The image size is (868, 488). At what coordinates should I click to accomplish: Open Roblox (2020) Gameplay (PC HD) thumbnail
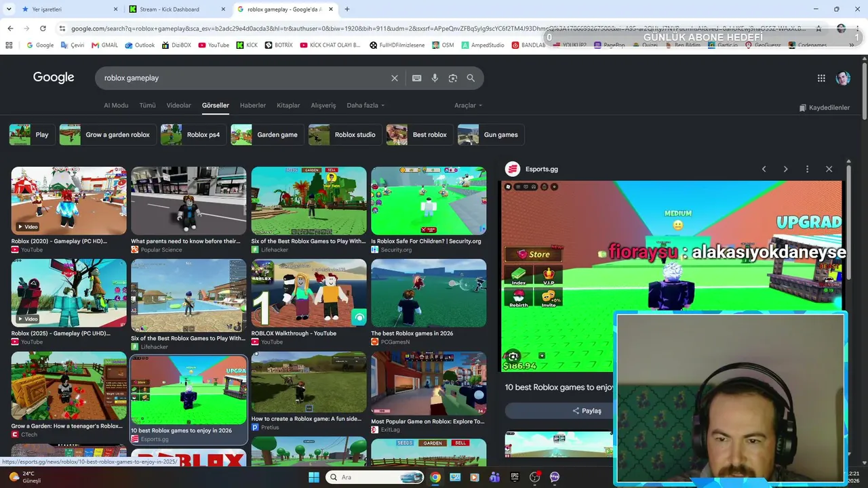(x=68, y=201)
